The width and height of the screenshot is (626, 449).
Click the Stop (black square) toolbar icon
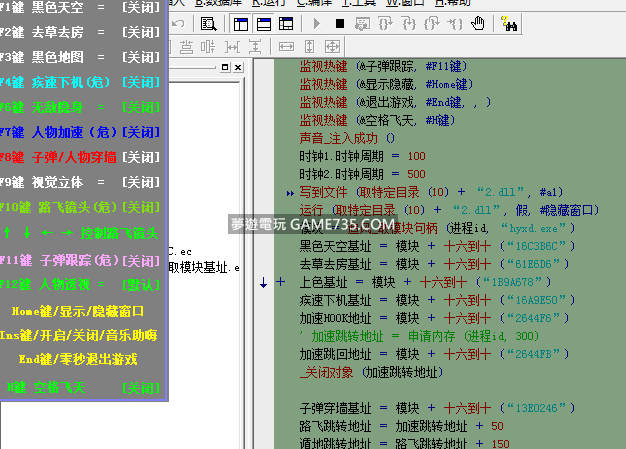pos(340,22)
